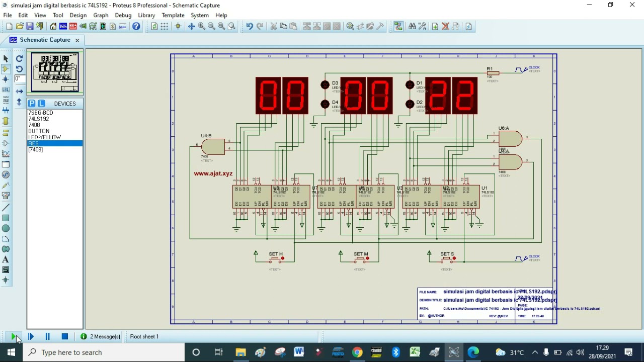This screenshot has height=362, width=644.
Task: Select the Wire Label mode tool
Action: [6, 90]
